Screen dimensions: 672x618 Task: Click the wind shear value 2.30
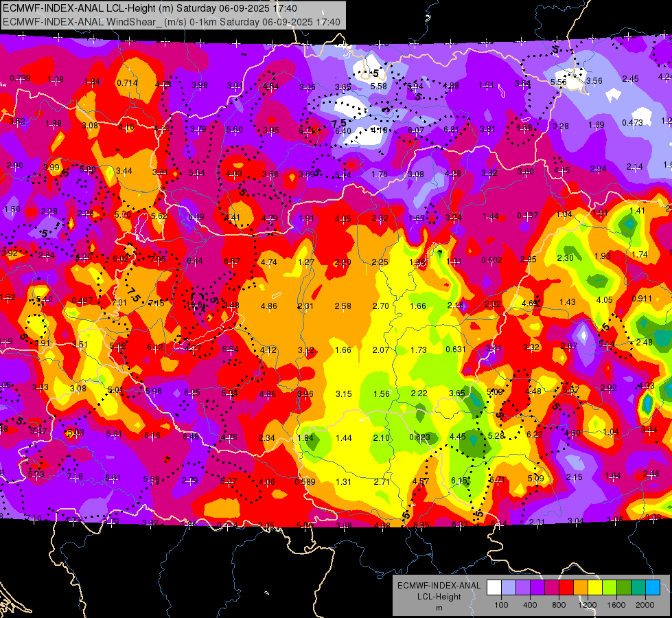click(x=566, y=257)
